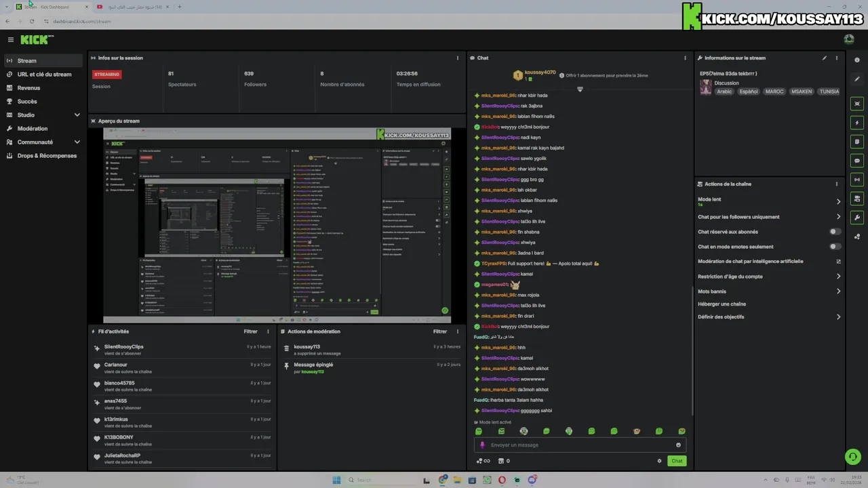Open Revenus in the sidebar

43,88
